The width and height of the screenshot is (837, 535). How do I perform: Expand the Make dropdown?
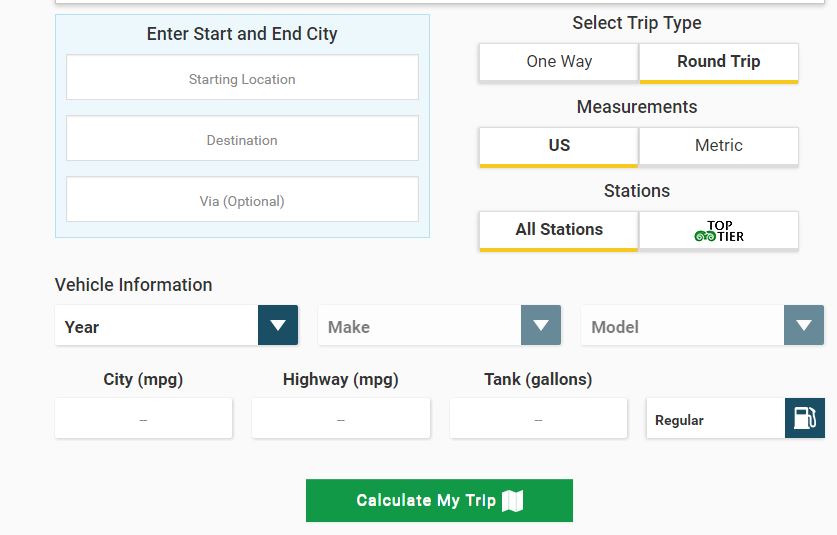point(541,326)
